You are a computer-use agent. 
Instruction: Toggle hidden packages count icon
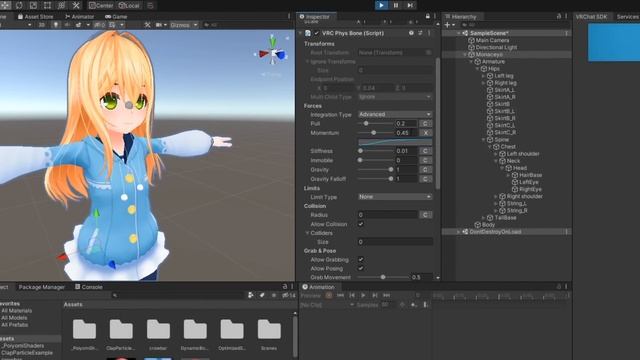point(289,295)
